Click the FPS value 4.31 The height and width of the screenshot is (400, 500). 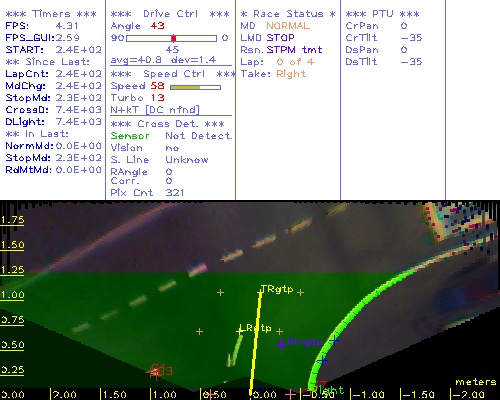click(x=67, y=26)
